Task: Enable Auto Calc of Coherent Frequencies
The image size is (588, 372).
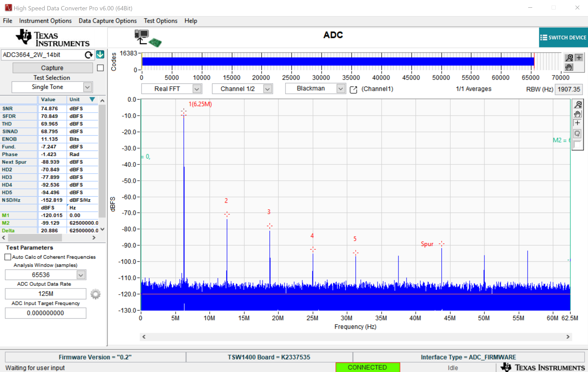Action: coord(8,257)
